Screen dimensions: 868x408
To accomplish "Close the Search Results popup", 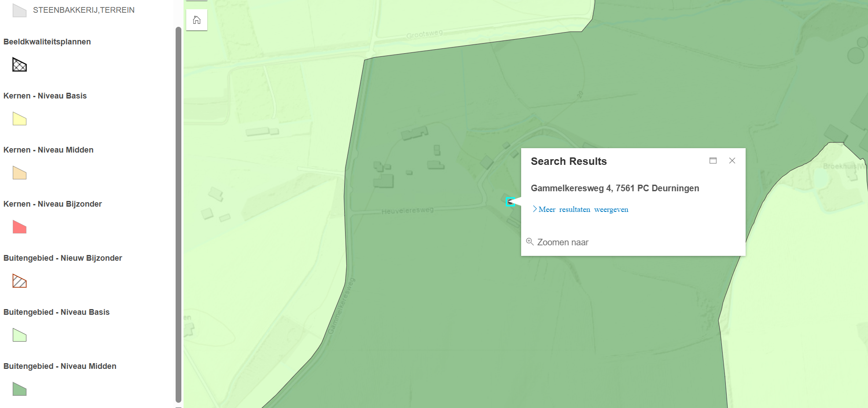I will 732,161.
